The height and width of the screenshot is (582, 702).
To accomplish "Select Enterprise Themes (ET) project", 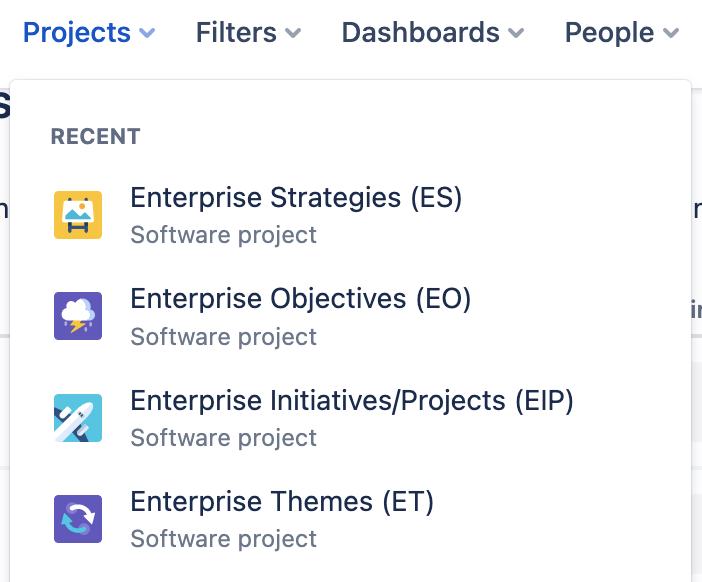I will click(x=350, y=519).
